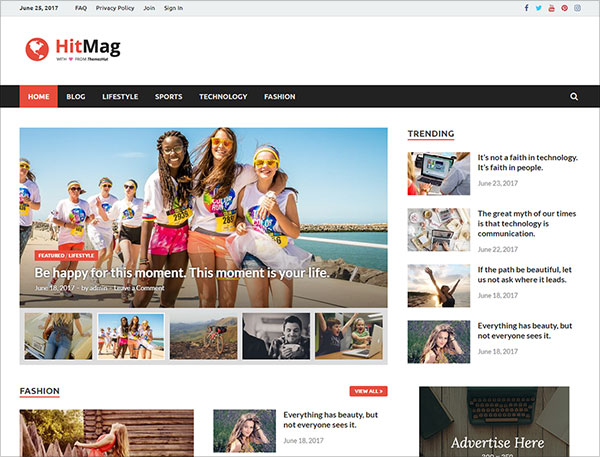This screenshot has height=457, width=600.
Task: Click the Fashion section lavender girl thumbnail
Action: (x=245, y=431)
